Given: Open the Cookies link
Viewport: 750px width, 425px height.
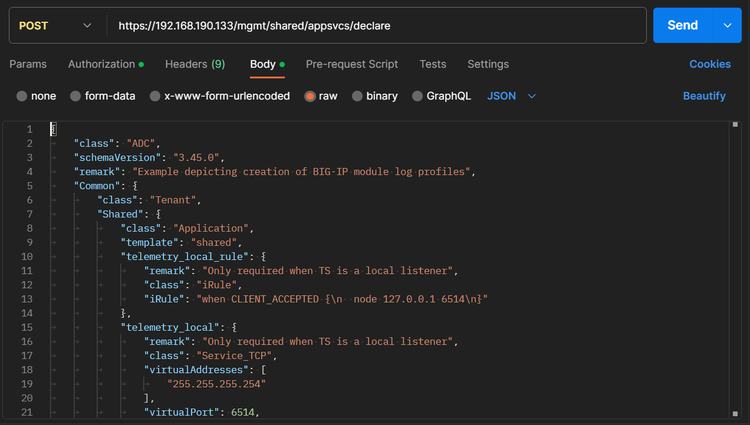Looking at the screenshot, I should pos(710,64).
